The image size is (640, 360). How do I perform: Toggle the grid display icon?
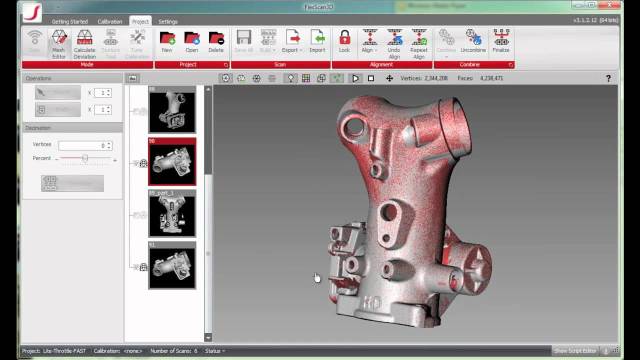(x=306, y=78)
